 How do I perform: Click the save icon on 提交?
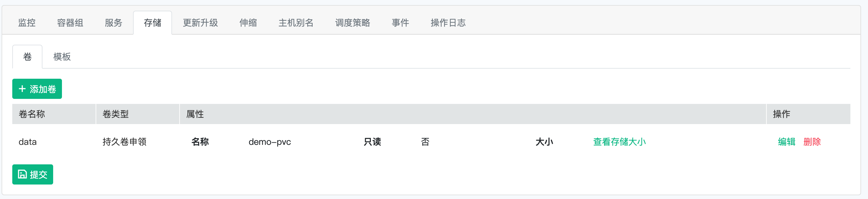(x=22, y=174)
